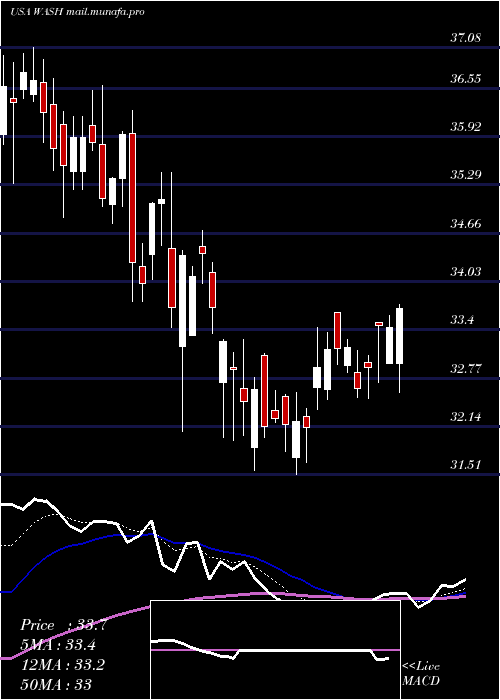
Task: Click the USA WASH mail.munafa.pro title text
Action: coord(77,12)
